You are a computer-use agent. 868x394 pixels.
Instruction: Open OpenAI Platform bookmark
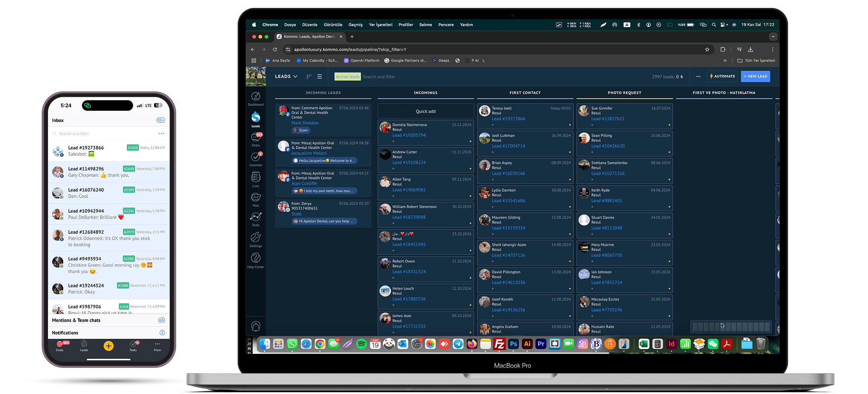pyautogui.click(x=361, y=61)
